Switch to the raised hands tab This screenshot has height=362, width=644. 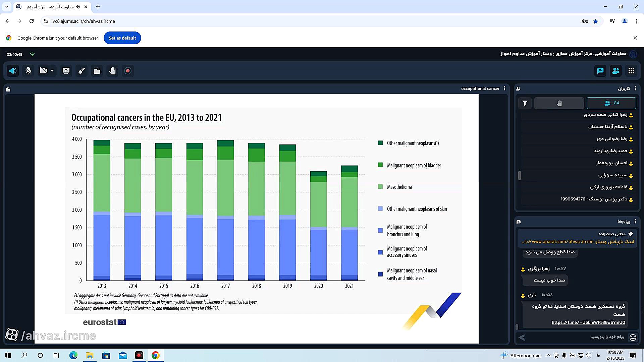click(559, 103)
